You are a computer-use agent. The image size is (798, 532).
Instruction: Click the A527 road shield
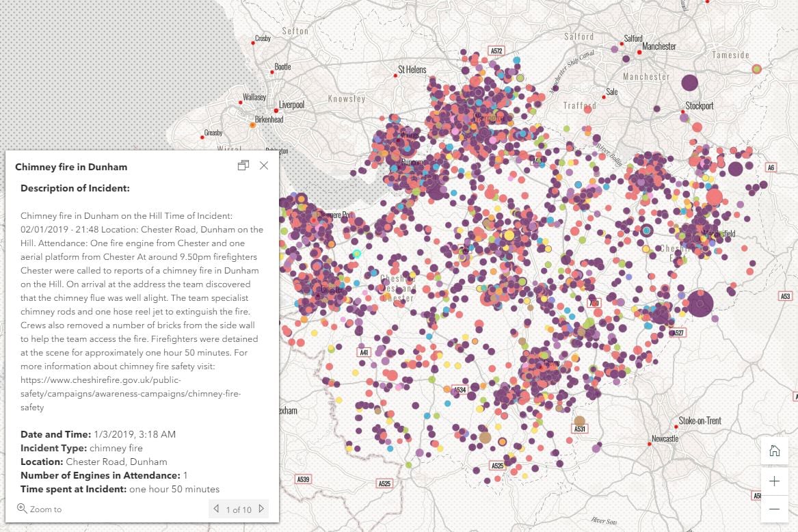click(678, 333)
